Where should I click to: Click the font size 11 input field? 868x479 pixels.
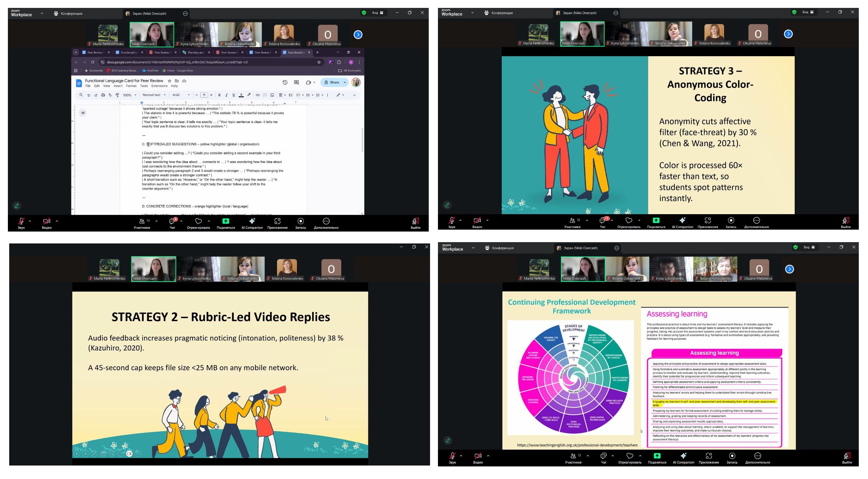tap(204, 95)
